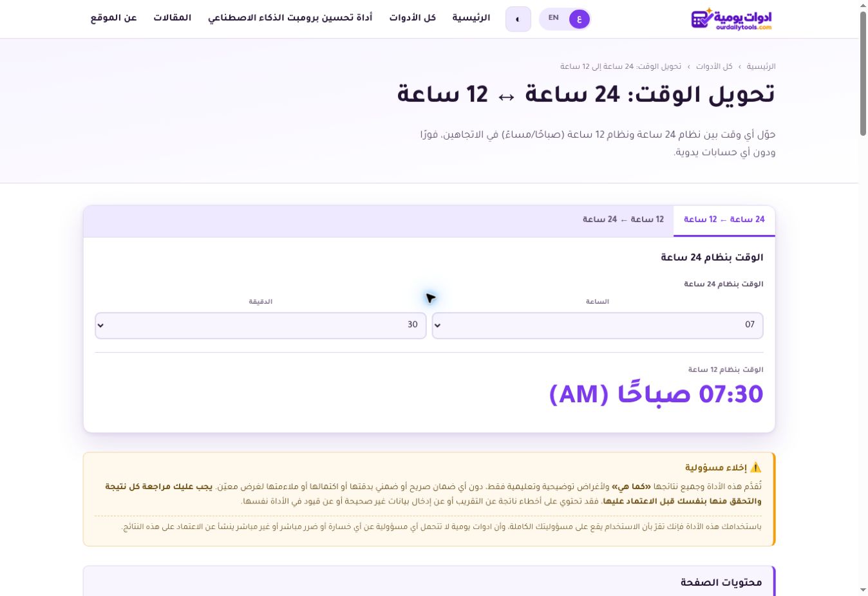Open أداة تحسين برومبت الذكاء الاصطناعي nav link
This screenshot has width=868, height=596.
click(x=290, y=18)
